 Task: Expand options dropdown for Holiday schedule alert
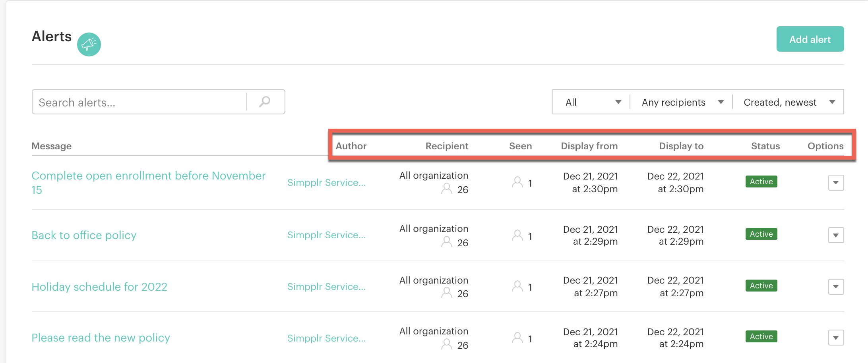pos(836,287)
